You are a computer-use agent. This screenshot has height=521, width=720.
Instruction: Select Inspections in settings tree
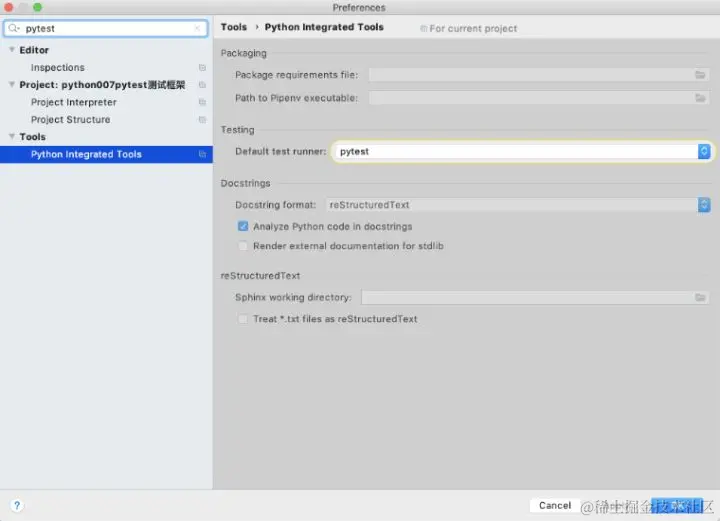[58, 67]
